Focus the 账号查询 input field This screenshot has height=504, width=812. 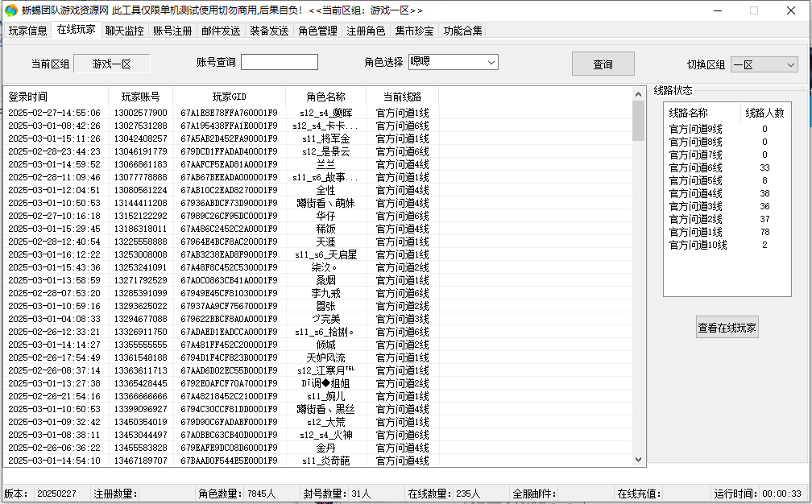tap(279, 62)
